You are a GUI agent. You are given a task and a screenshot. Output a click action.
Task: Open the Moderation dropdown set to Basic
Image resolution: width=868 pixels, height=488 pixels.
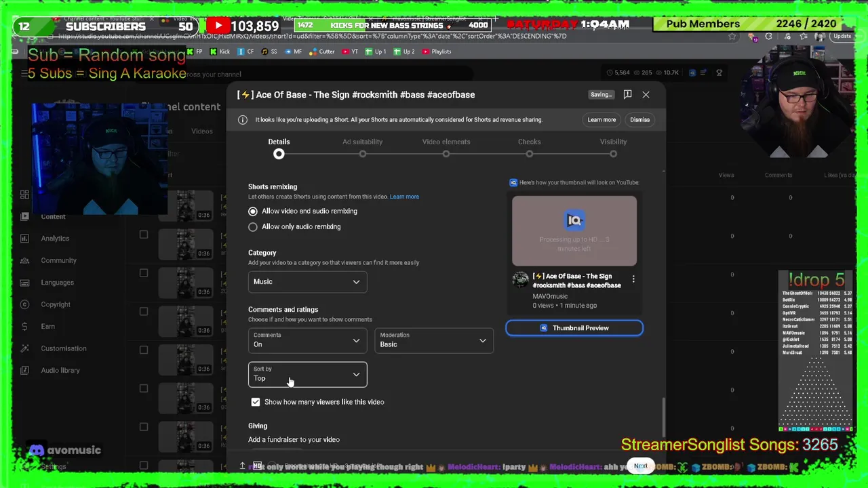(x=434, y=341)
